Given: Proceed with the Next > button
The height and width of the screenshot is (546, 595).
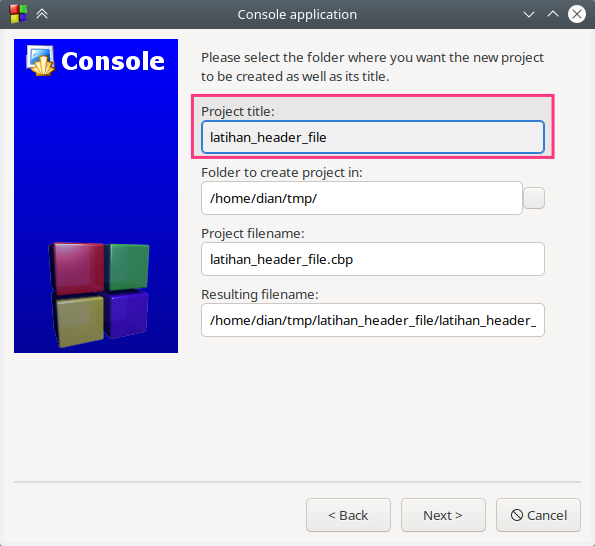Looking at the screenshot, I should pos(443,515).
